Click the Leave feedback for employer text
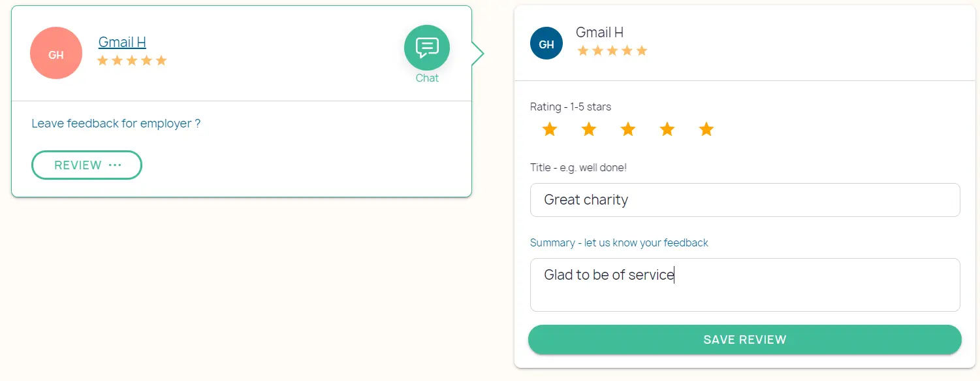 [116, 124]
